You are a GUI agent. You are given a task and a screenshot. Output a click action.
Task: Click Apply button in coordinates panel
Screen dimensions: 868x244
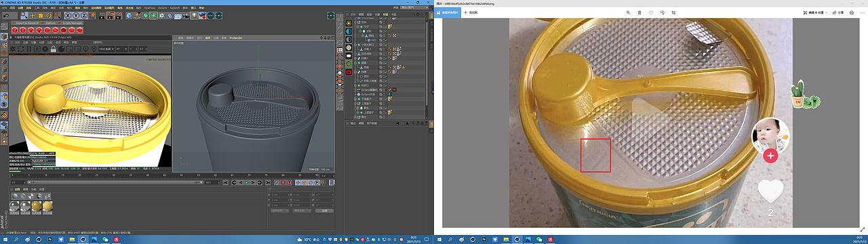[324, 211]
